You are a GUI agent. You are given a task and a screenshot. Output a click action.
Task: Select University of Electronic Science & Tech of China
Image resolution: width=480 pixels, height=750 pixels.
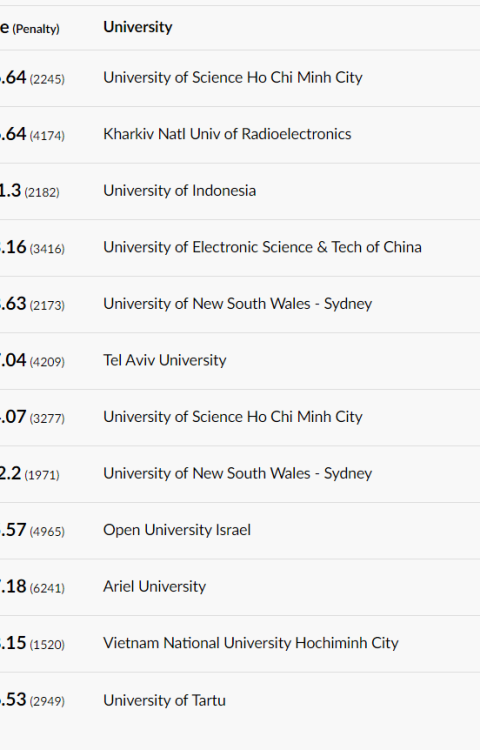[262, 247]
